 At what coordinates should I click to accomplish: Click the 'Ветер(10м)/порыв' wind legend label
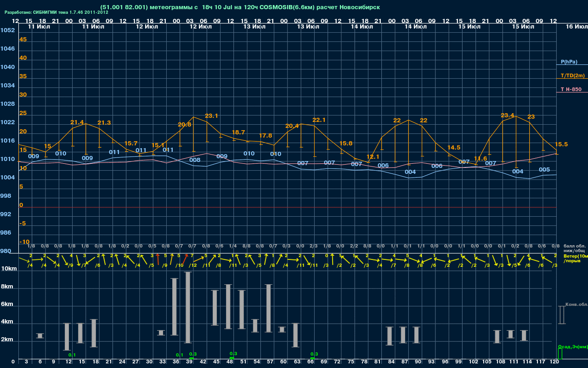(x=576, y=258)
